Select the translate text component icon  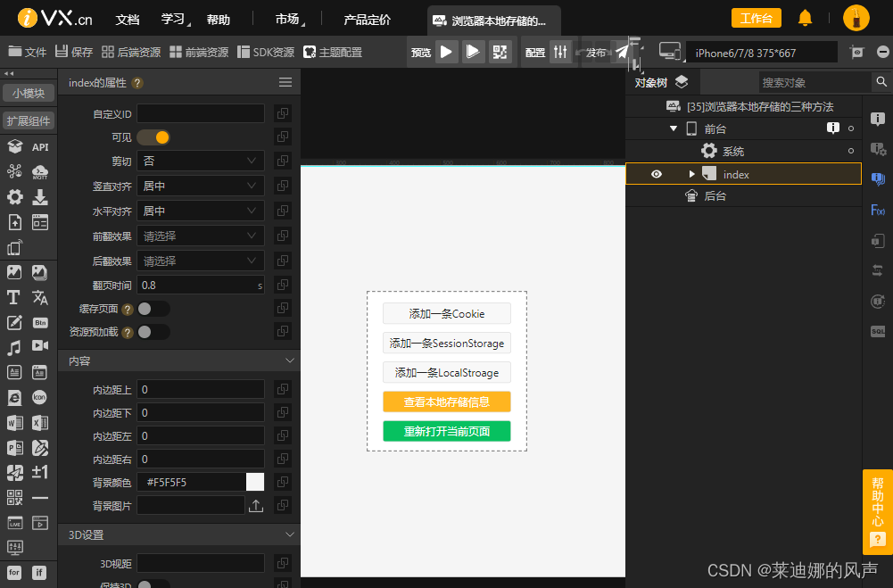pos(40,297)
